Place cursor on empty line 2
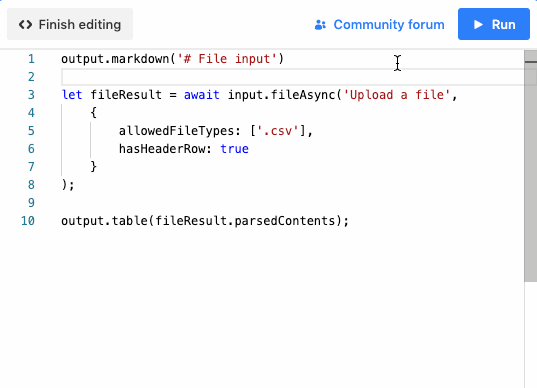 point(293,77)
